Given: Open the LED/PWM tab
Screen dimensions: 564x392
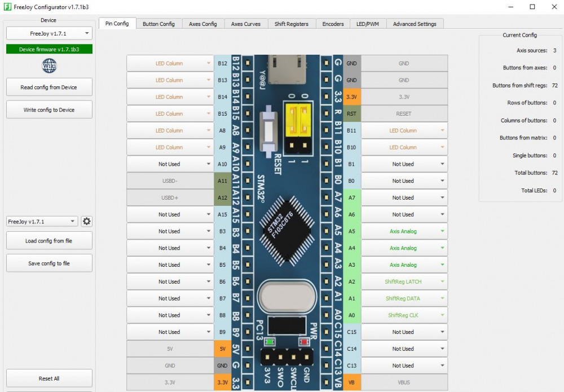Looking at the screenshot, I should (368, 24).
